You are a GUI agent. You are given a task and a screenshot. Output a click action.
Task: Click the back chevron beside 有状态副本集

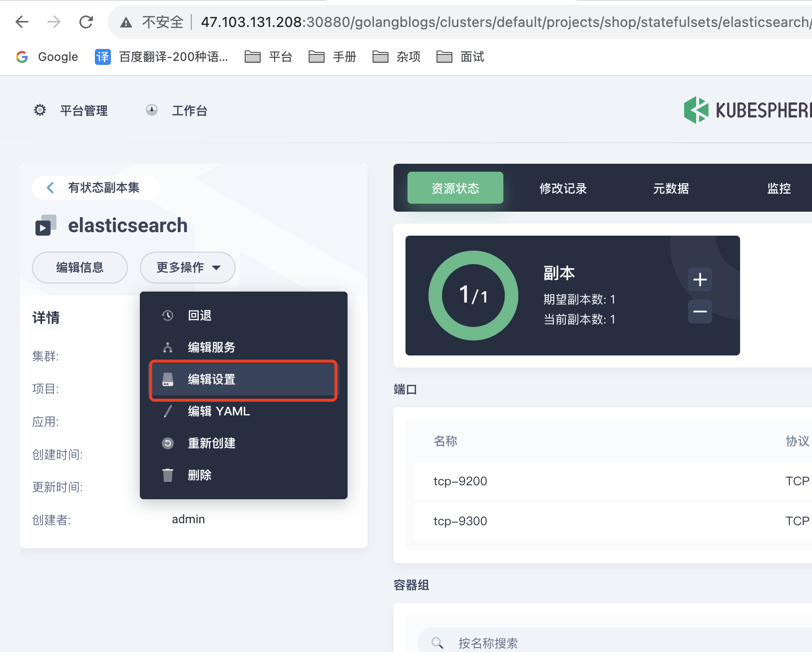[x=50, y=188]
